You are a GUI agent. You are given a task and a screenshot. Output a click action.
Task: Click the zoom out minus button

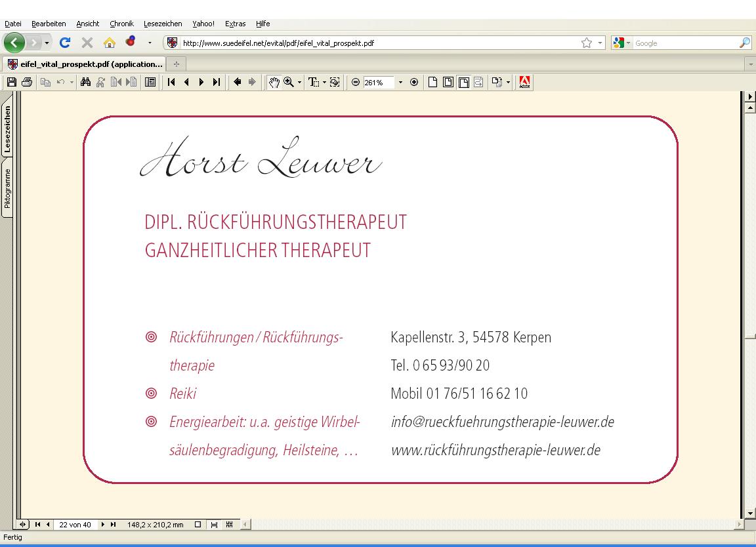[356, 82]
